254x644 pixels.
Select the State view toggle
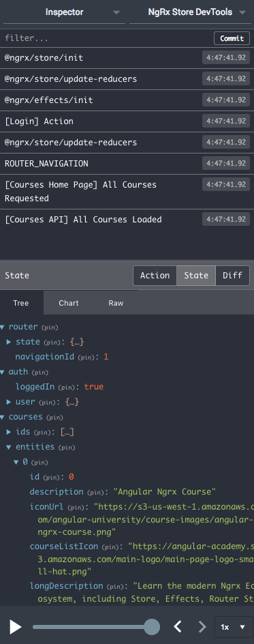tap(196, 275)
